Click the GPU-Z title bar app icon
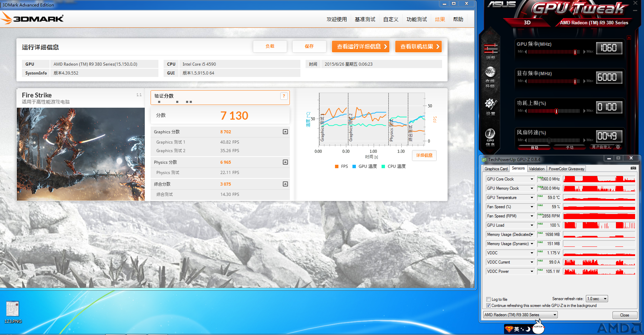This screenshot has width=644, height=335. (x=484, y=160)
